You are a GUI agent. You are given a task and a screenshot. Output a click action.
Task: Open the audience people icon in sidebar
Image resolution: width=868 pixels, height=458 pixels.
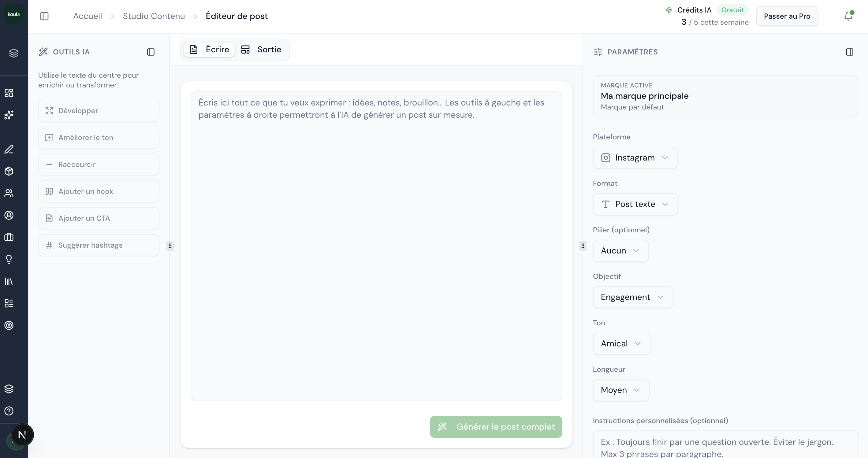(x=9, y=193)
